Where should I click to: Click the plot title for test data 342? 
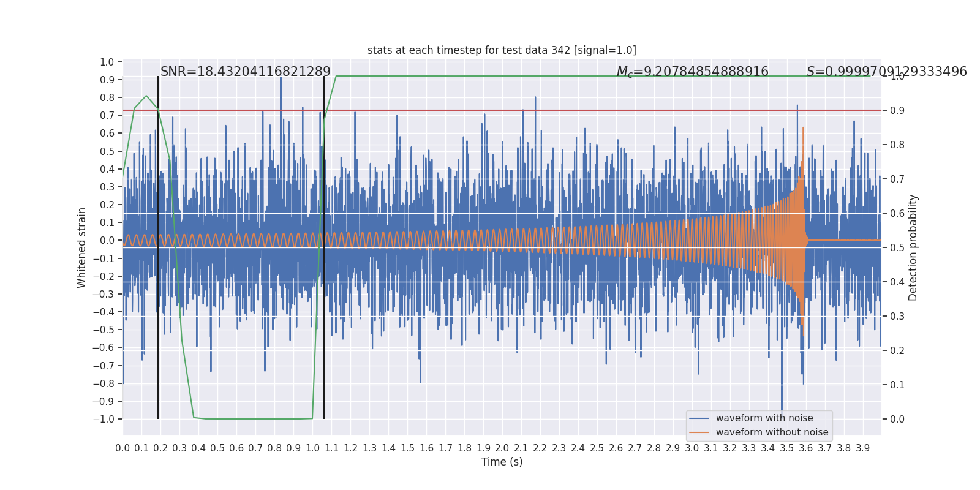point(502,50)
